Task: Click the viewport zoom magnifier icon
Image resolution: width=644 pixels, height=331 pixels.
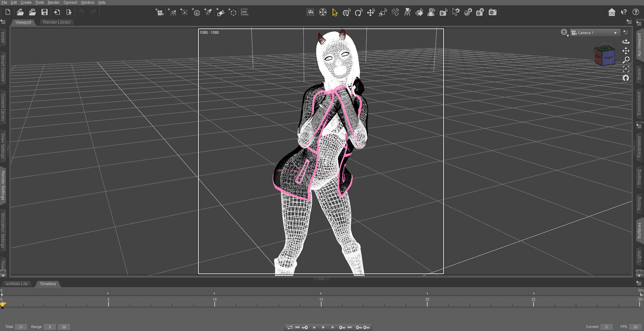Action: pyautogui.click(x=626, y=60)
